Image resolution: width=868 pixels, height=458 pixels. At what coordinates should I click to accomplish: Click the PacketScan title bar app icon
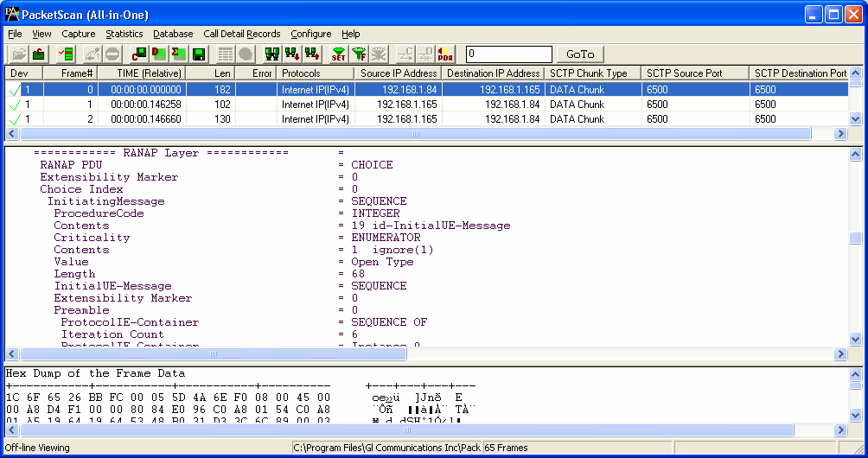point(11,15)
